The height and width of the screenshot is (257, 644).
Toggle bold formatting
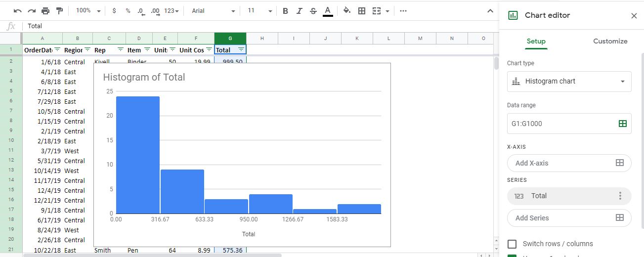tap(285, 10)
